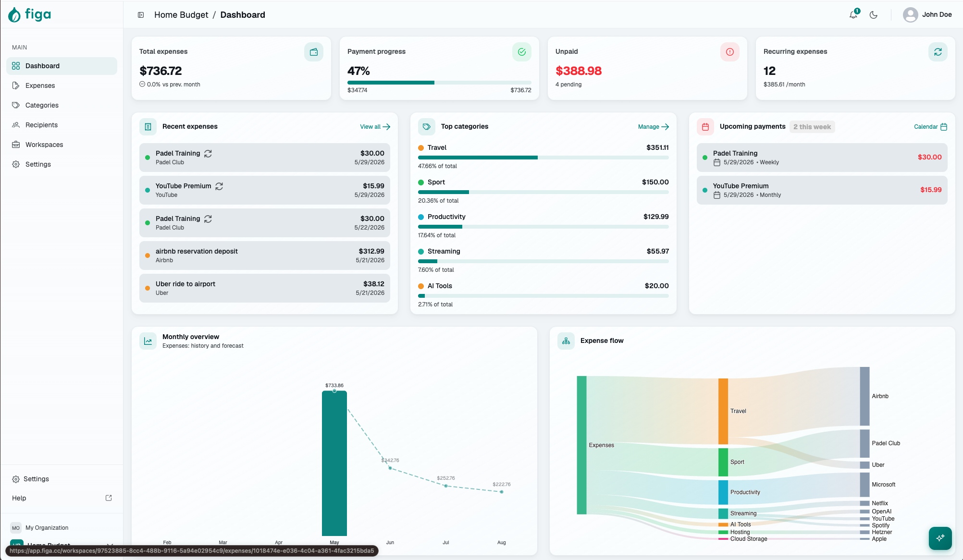Click the external link icon beside Help

109,498
